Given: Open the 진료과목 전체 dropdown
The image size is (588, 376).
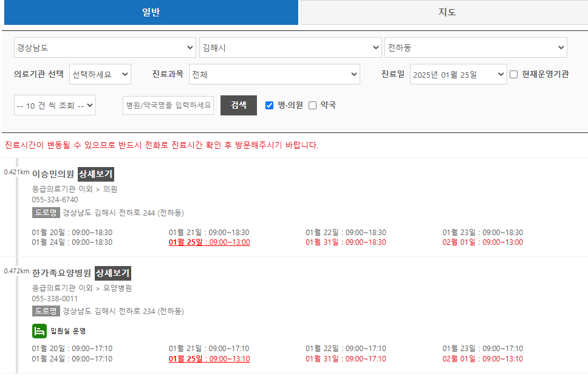Looking at the screenshot, I should (x=274, y=74).
